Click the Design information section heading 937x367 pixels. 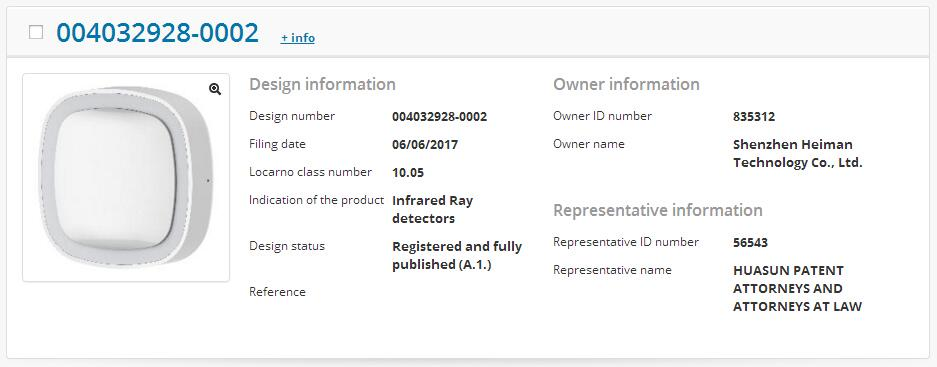click(x=322, y=84)
